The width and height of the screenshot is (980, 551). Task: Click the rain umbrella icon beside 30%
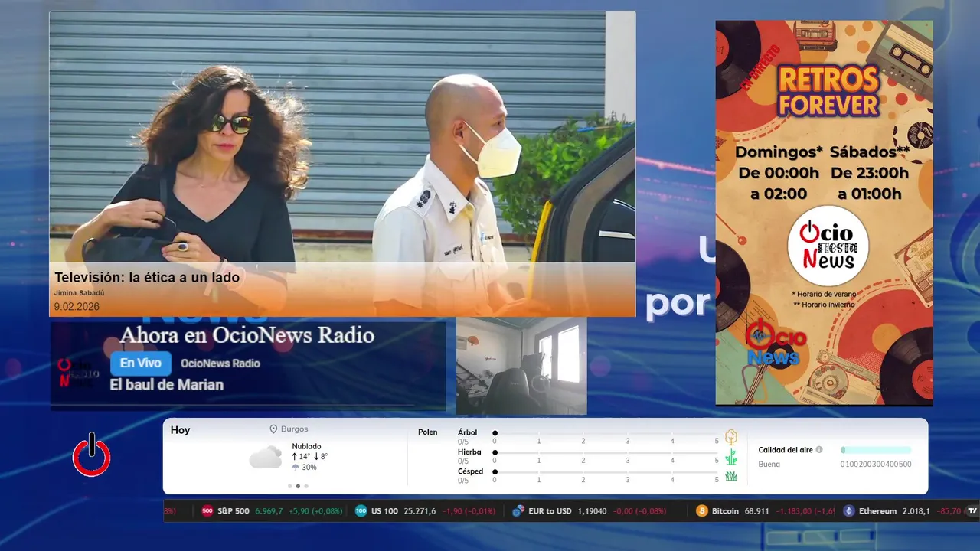(x=296, y=467)
